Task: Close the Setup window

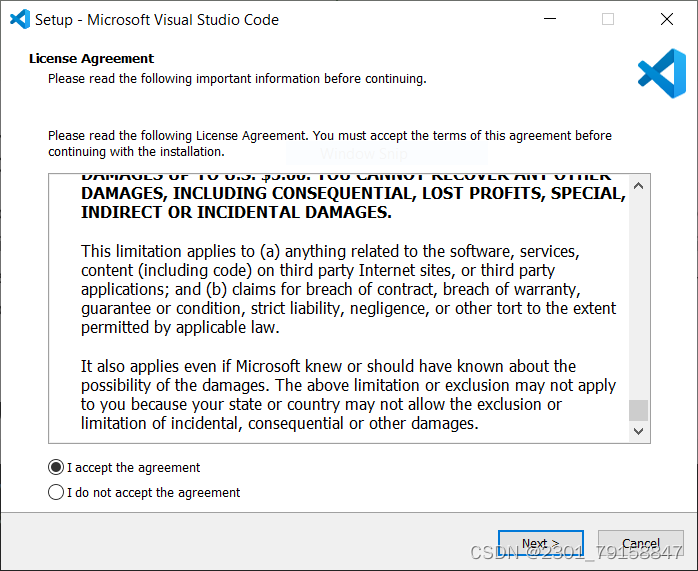Action: (667, 19)
